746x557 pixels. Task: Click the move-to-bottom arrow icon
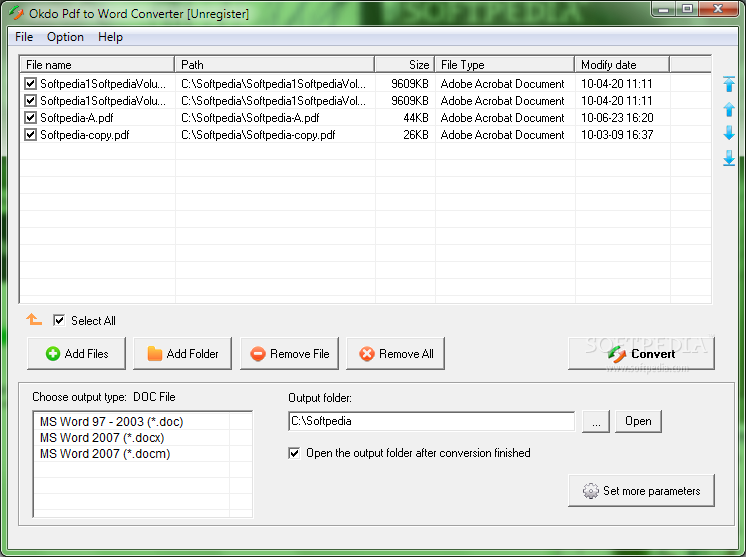click(x=728, y=158)
